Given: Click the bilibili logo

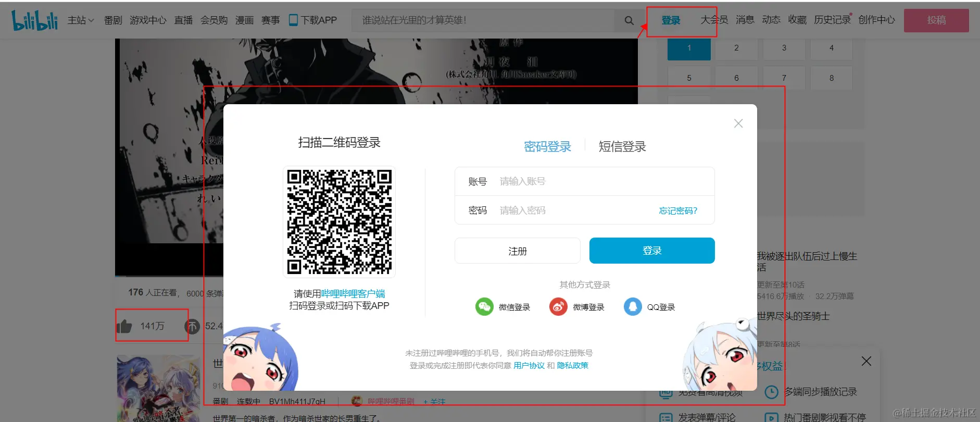Looking at the screenshot, I should coord(35,20).
